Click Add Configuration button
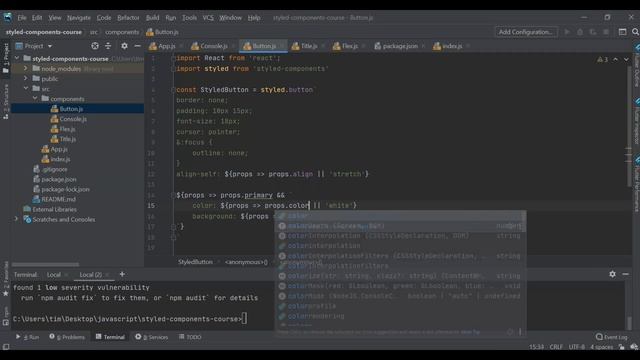The height and width of the screenshot is (360, 640). pyautogui.click(x=526, y=32)
